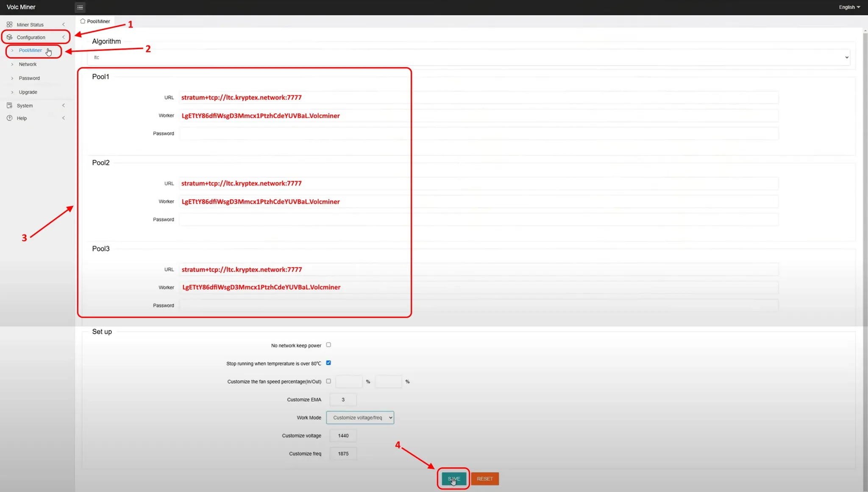Open the Work Mode dropdown

360,418
